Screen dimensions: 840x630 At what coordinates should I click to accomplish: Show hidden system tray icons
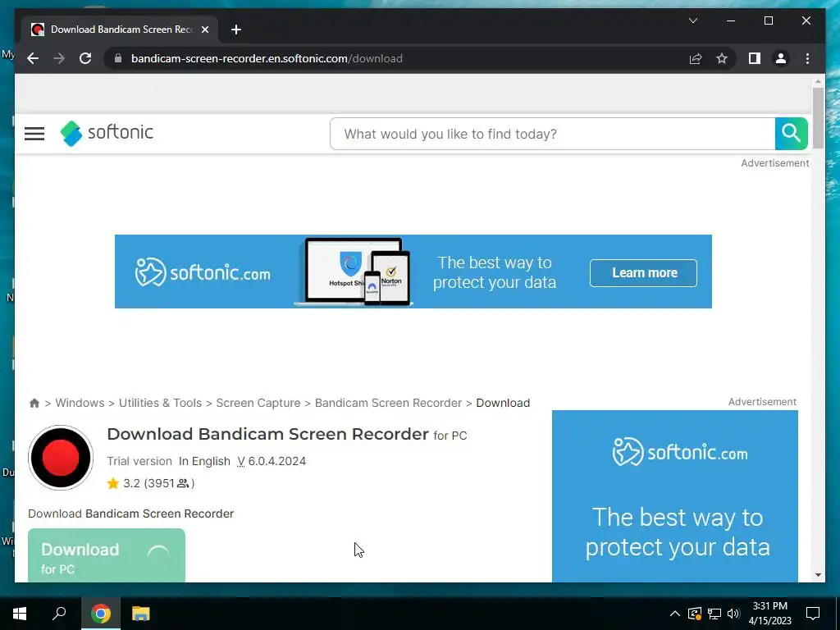(x=675, y=614)
